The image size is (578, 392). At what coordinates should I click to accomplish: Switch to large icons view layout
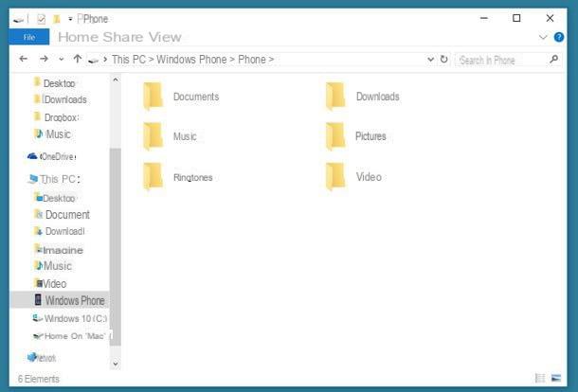tap(556, 378)
